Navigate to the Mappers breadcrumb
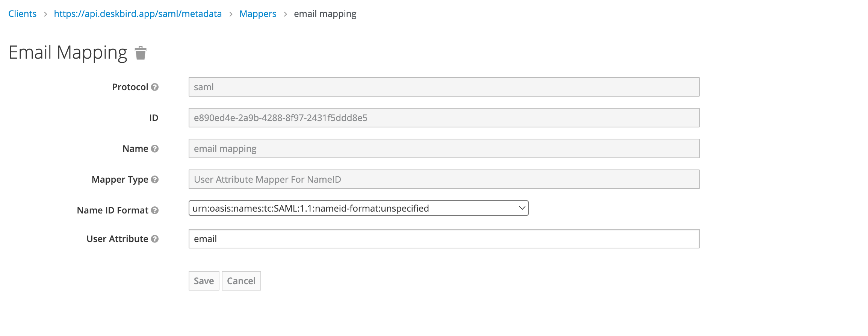The image size is (868, 336). coord(258,14)
